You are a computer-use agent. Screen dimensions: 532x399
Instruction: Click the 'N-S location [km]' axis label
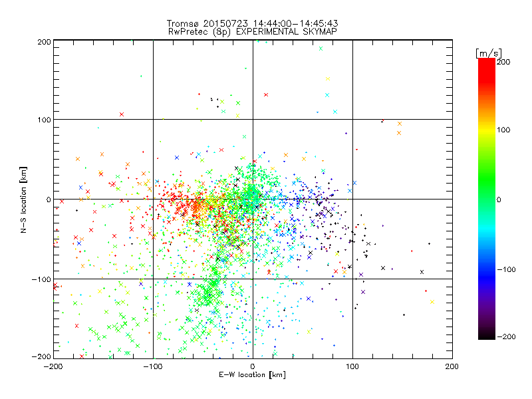click(23, 199)
